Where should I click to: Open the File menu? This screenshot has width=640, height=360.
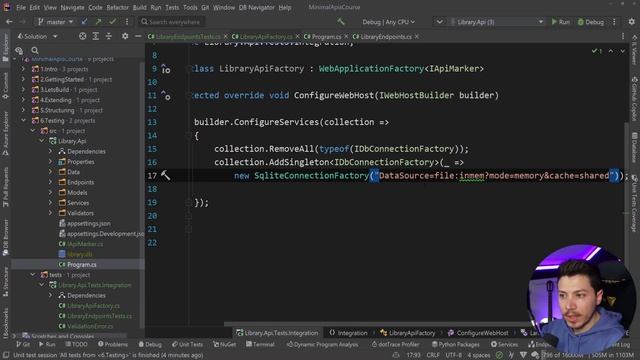pos(21,7)
